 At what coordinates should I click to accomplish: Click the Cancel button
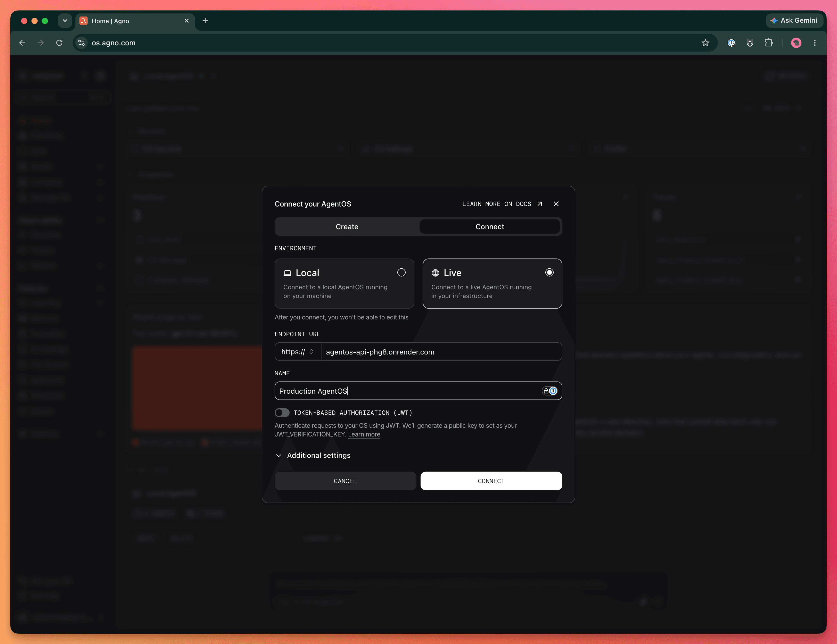(345, 481)
